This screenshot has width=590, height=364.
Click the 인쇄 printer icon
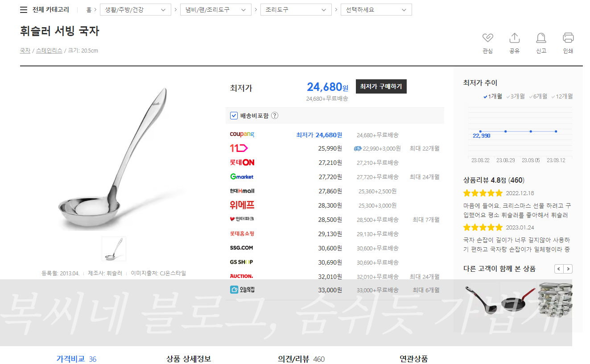568,38
